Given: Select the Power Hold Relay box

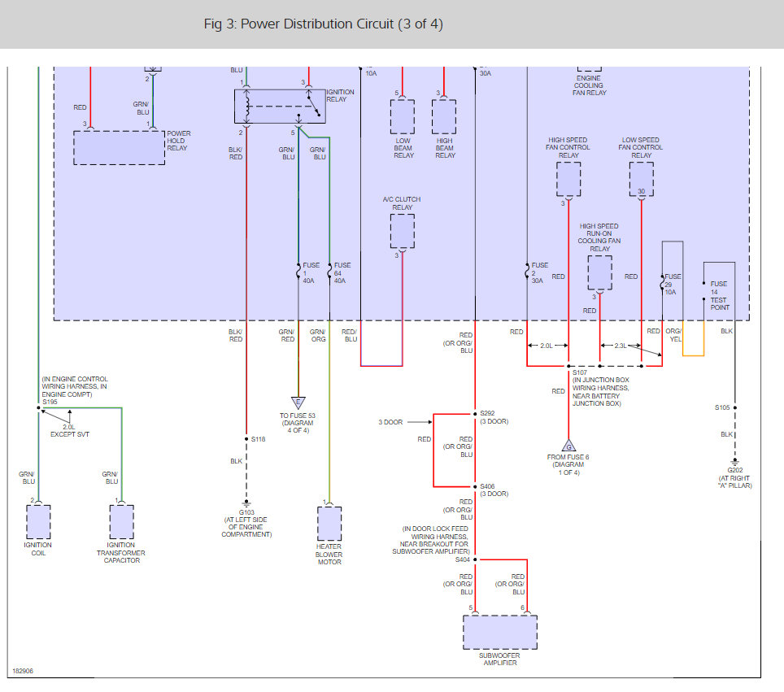Looking at the screenshot, I should tap(119, 148).
